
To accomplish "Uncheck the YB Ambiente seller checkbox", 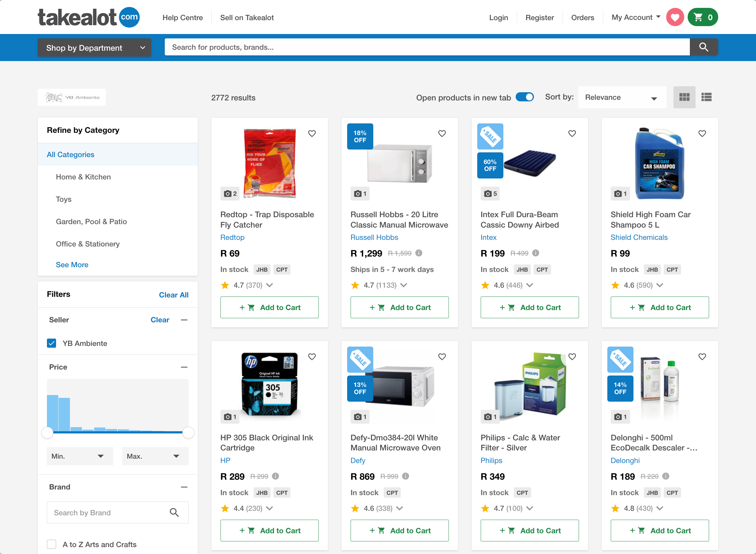I will coord(52,343).
